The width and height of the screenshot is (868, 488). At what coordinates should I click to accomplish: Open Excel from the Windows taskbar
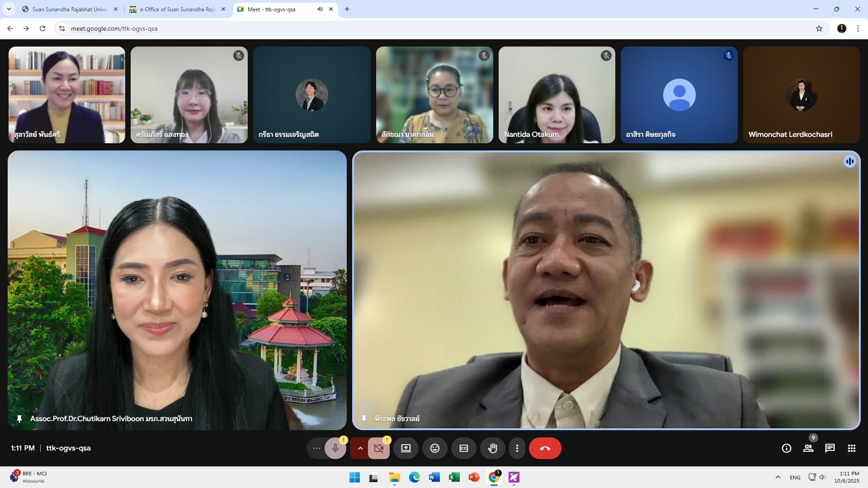pyautogui.click(x=454, y=477)
